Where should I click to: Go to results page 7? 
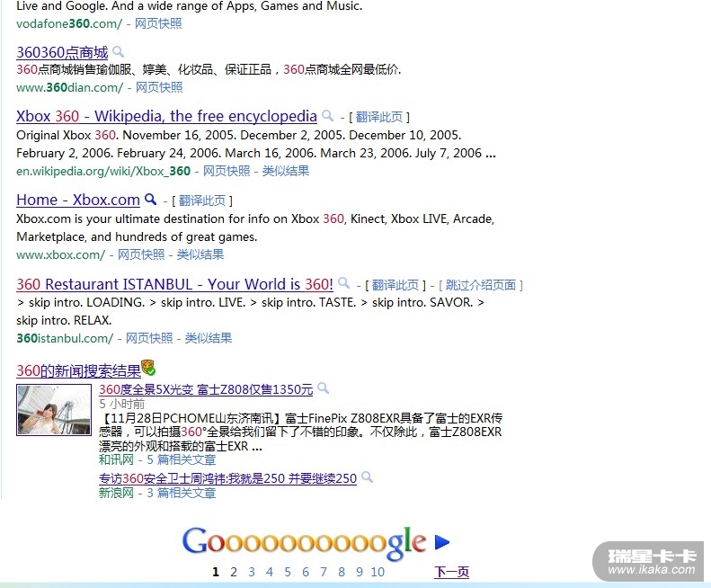pyautogui.click(x=324, y=572)
